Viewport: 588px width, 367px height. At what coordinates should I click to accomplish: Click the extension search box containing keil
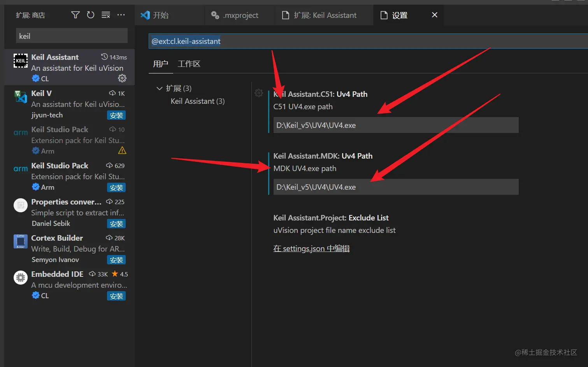pyautogui.click(x=72, y=36)
